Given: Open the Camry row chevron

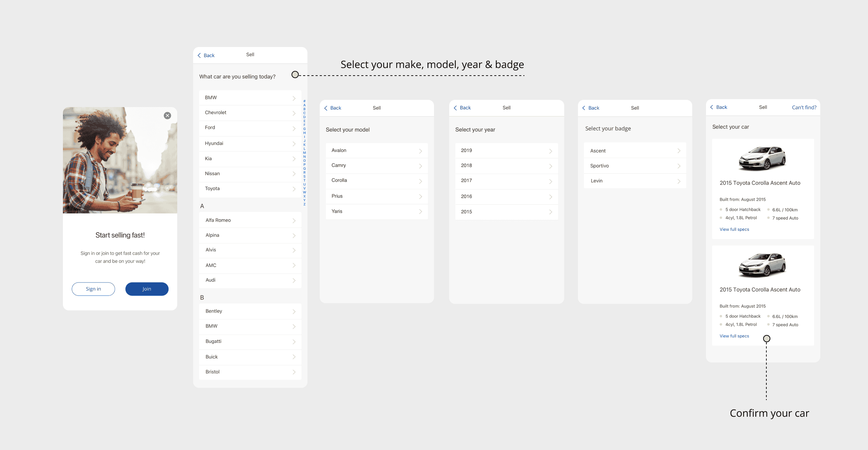Looking at the screenshot, I should click(421, 166).
